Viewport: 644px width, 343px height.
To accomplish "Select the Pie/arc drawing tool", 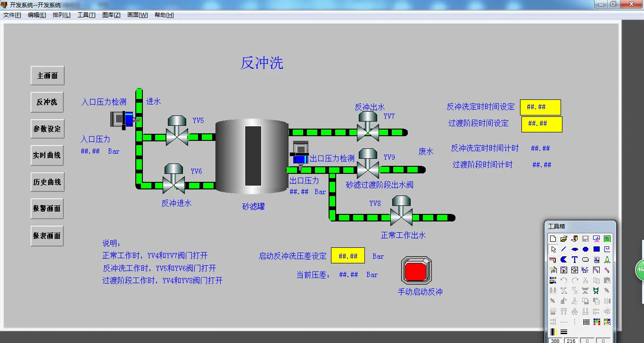I will pos(563,260).
